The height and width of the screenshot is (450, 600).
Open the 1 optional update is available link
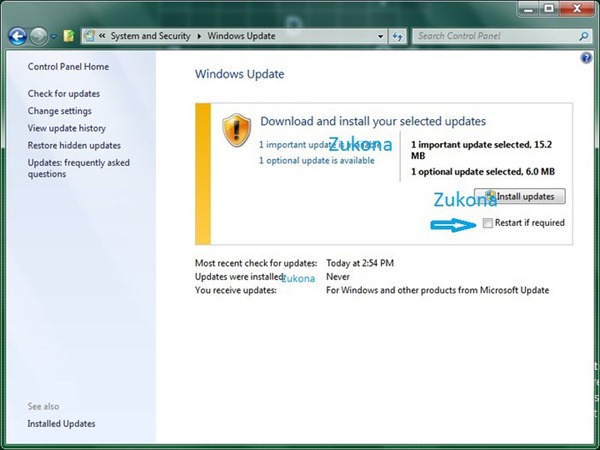(x=316, y=160)
